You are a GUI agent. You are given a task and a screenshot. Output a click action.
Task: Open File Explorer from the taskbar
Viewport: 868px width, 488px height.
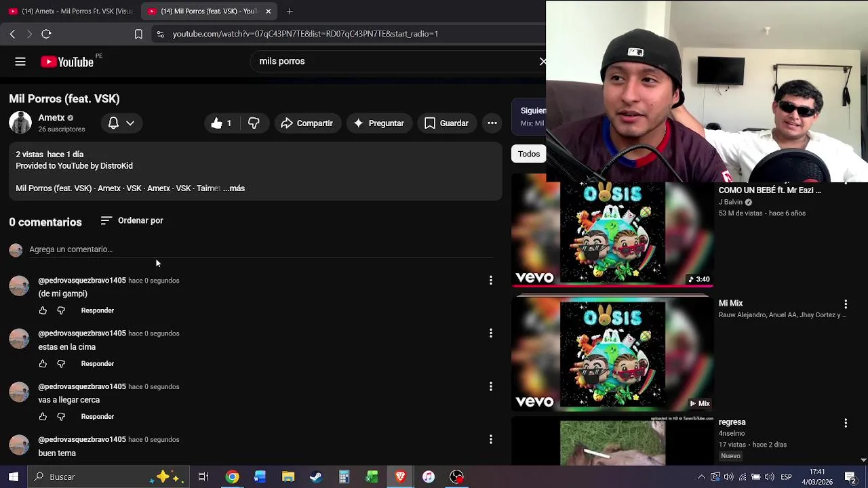click(x=288, y=477)
